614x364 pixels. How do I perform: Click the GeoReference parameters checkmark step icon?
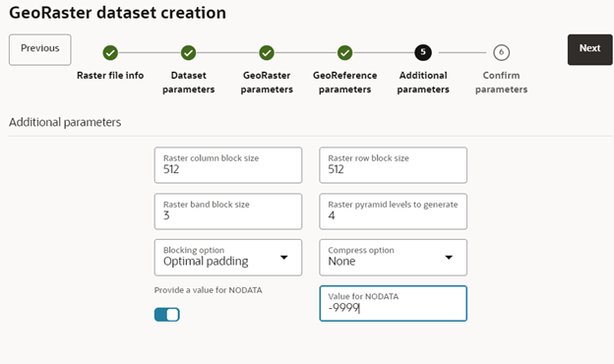tap(345, 52)
